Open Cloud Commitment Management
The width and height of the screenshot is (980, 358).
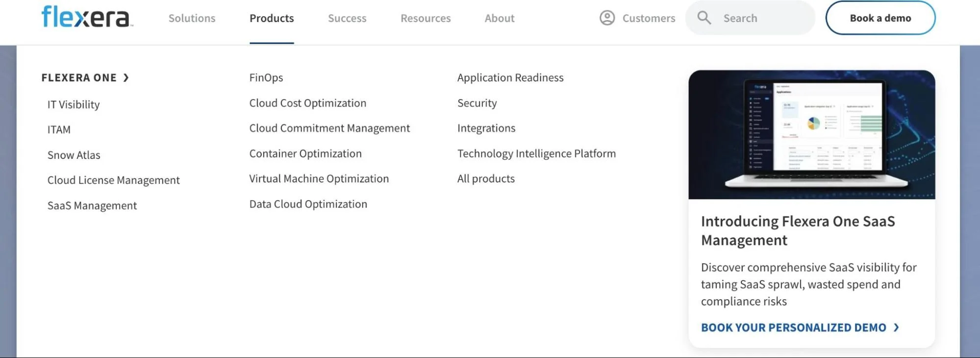tap(329, 128)
